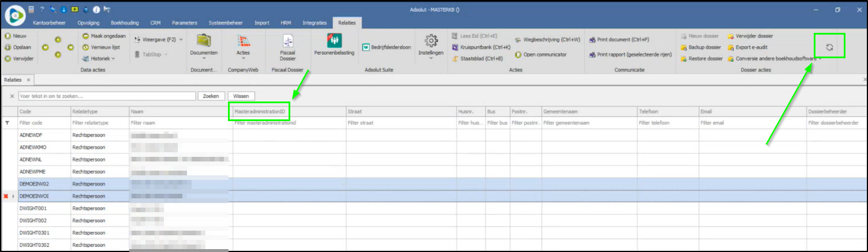Sort by the Relatietype column header
This screenshot has width=868, height=252.
click(x=99, y=111)
